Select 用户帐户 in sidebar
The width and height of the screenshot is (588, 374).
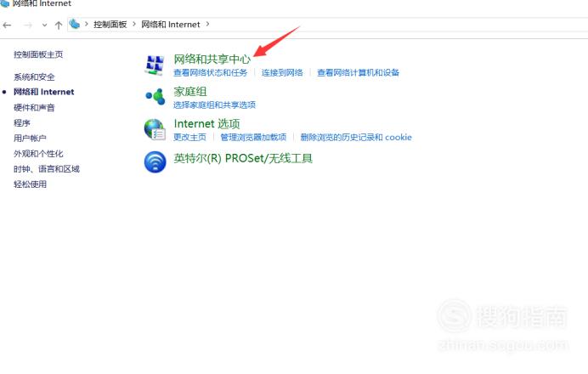point(30,138)
